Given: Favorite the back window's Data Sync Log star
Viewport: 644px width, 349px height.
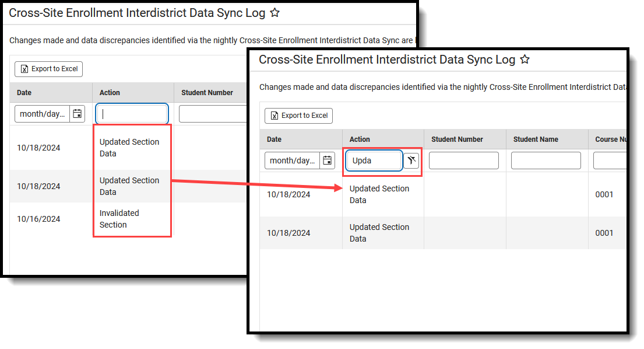Looking at the screenshot, I should (275, 13).
